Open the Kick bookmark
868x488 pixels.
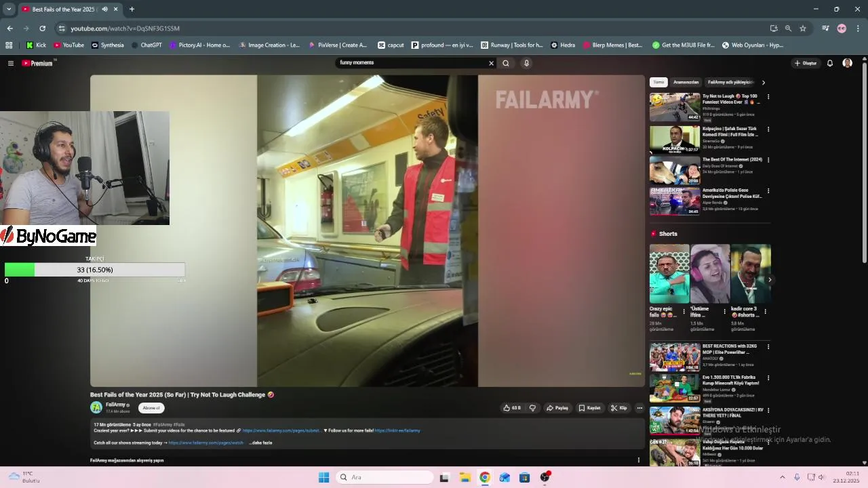coord(36,45)
